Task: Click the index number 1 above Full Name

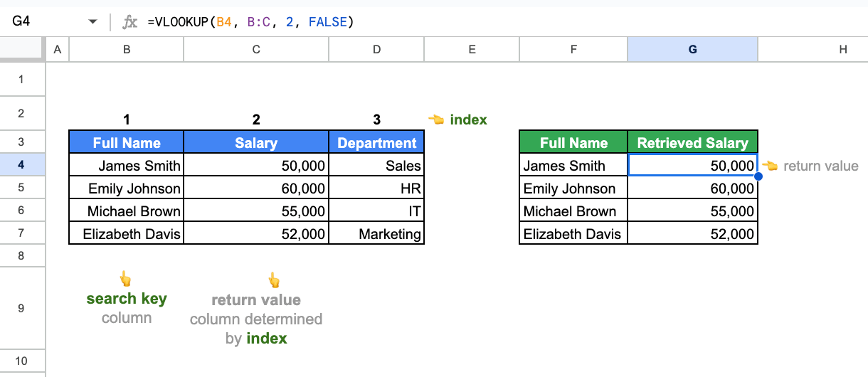Action: pyautogui.click(x=127, y=120)
